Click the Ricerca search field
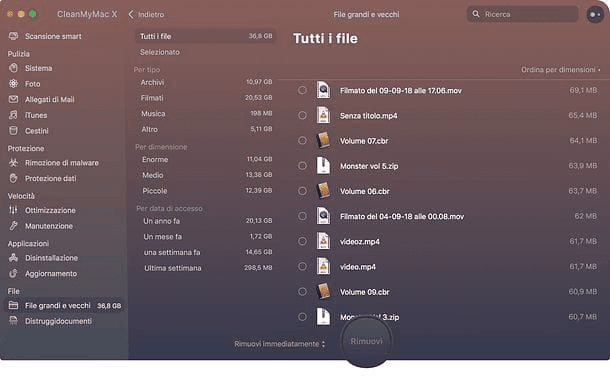Image resolution: width=610 pixels, height=385 pixels. [x=522, y=14]
